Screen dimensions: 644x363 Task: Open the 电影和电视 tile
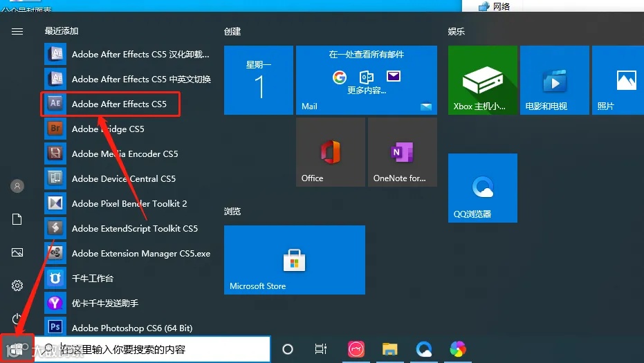(555, 80)
